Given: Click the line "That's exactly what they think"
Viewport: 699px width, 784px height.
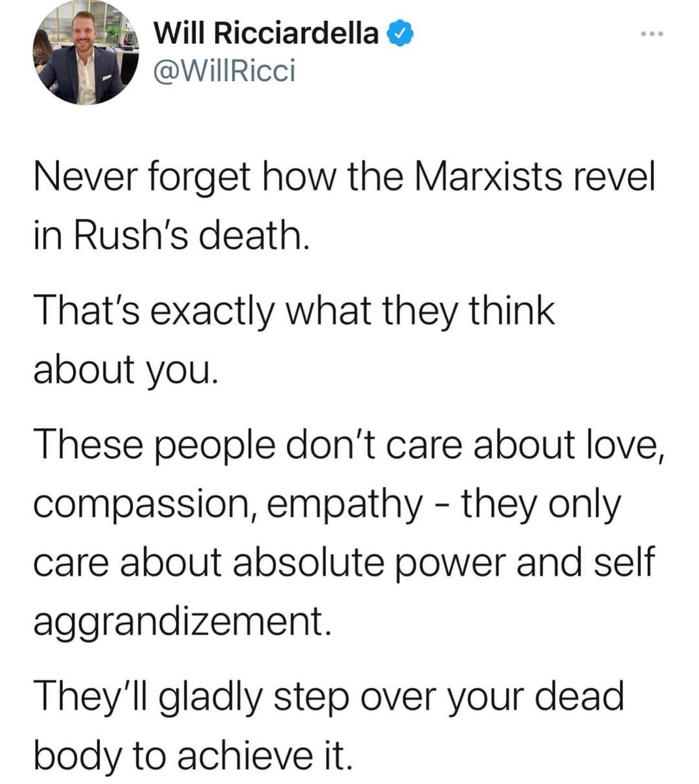Looking at the screenshot, I should (294, 310).
